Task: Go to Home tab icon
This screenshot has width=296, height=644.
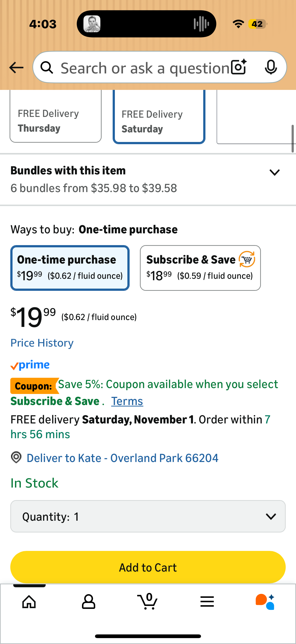Action: pos(29,602)
